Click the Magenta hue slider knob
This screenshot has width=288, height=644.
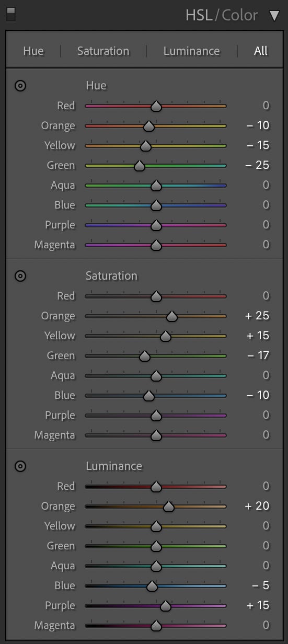pyautogui.click(x=156, y=245)
